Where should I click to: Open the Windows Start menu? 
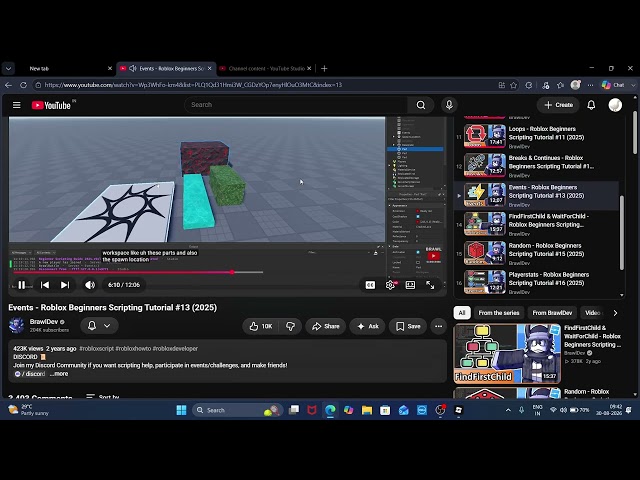pos(181,410)
